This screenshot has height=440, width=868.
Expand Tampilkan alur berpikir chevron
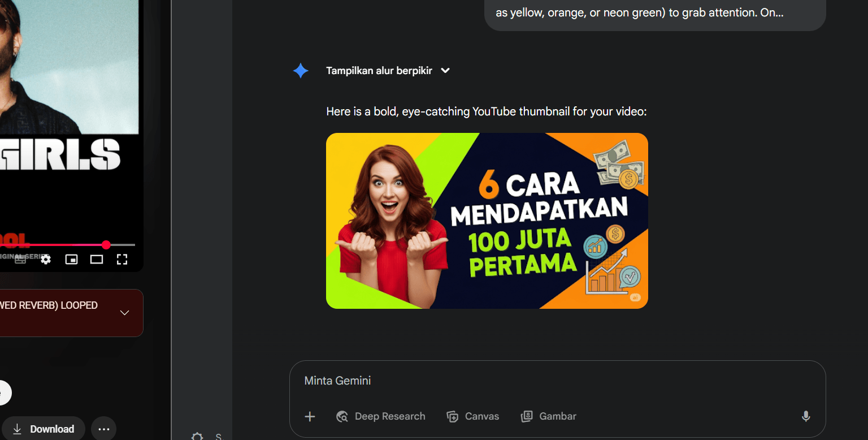[x=445, y=71]
